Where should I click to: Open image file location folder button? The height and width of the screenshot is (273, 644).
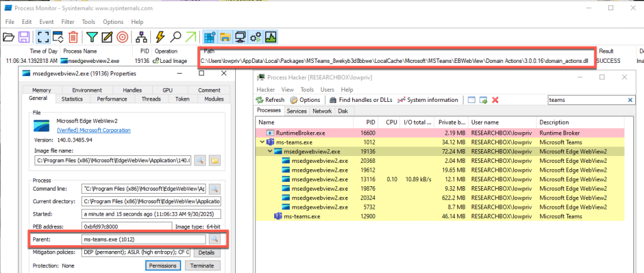[x=215, y=160]
